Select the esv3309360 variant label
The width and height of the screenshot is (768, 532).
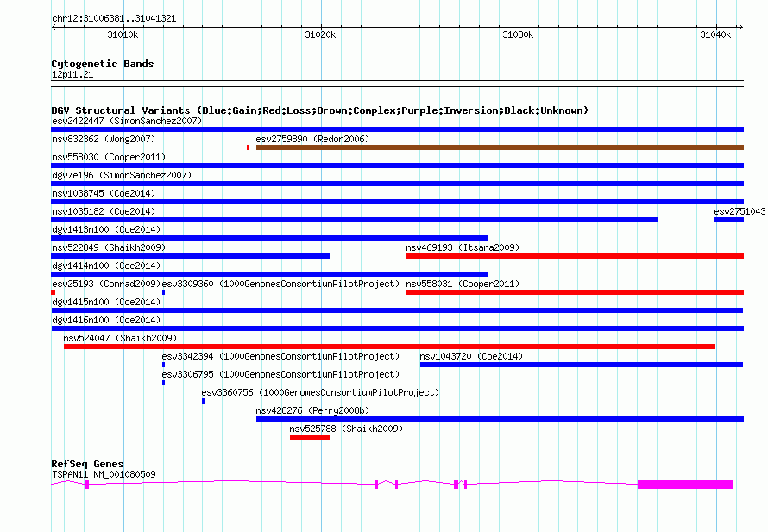(280, 284)
